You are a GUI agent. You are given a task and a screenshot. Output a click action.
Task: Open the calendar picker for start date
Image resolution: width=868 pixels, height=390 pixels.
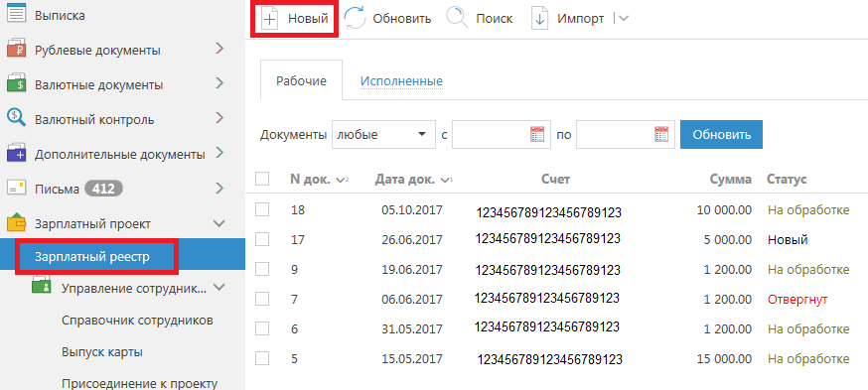[537, 134]
